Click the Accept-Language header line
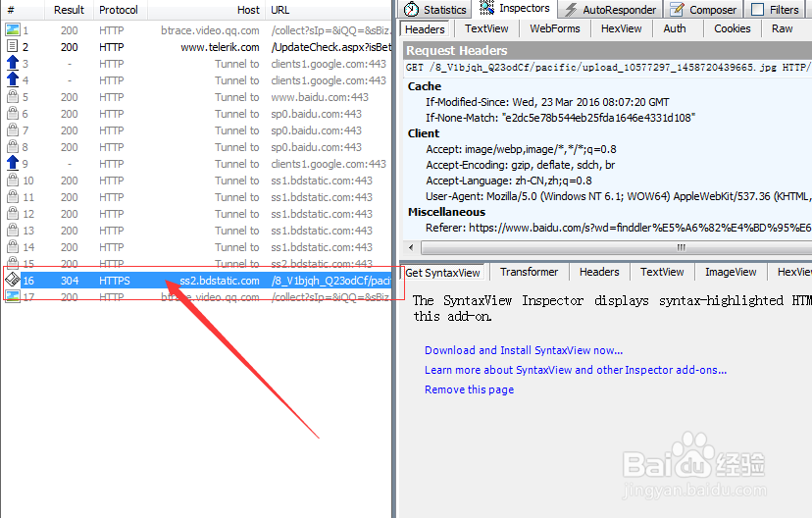The width and height of the screenshot is (812, 518). (509, 181)
